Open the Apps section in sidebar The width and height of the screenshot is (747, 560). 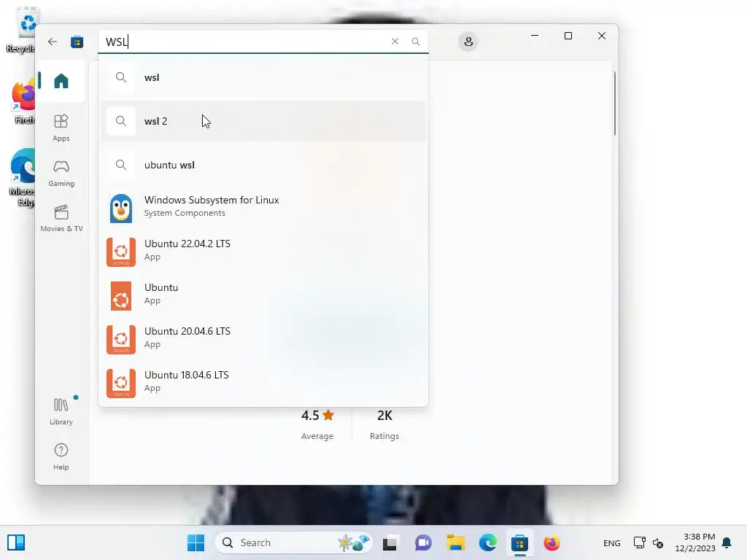coord(61,128)
